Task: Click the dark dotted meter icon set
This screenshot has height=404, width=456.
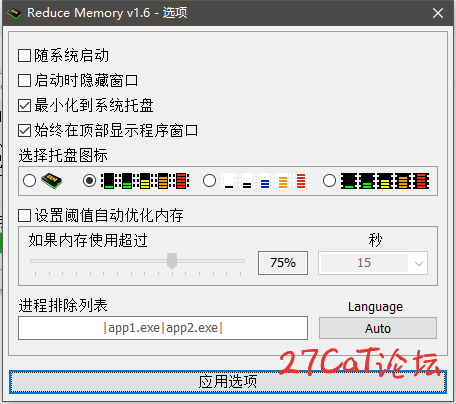Action: pos(385,181)
